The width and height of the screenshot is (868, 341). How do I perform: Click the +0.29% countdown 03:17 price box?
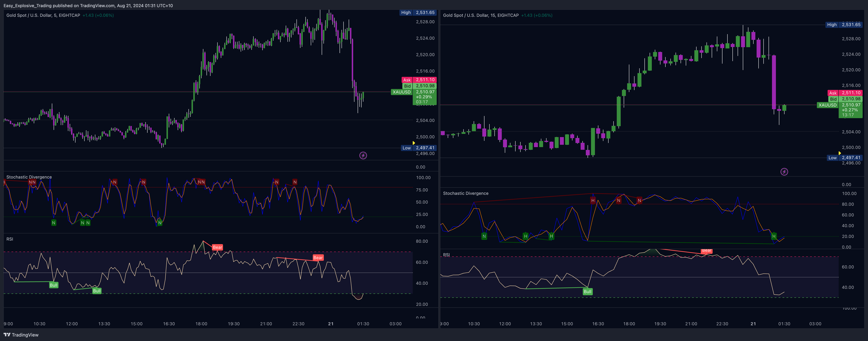[x=425, y=97]
